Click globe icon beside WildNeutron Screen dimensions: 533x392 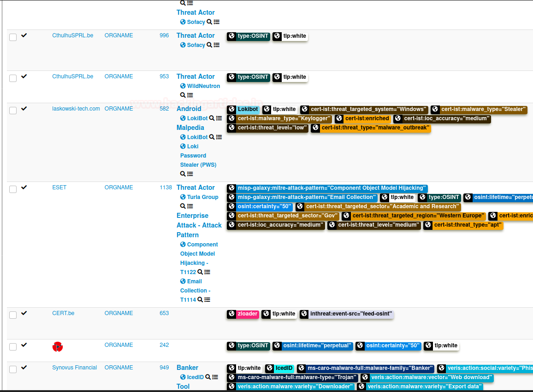[183, 86]
